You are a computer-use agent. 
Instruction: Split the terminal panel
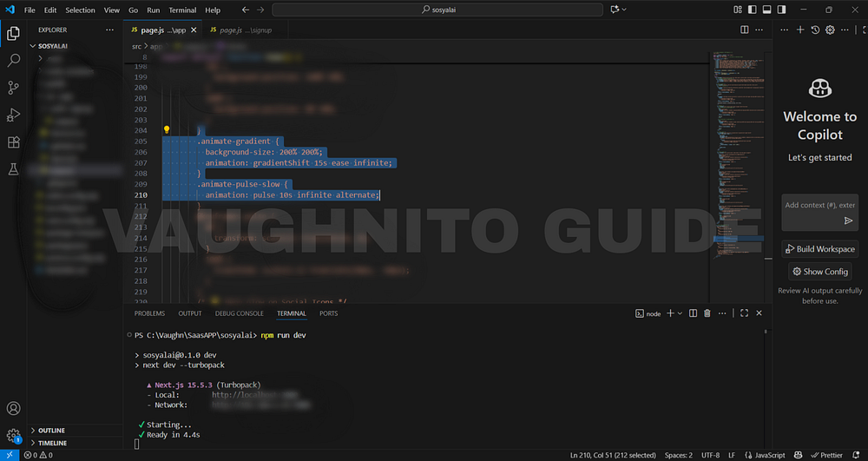tap(693, 313)
